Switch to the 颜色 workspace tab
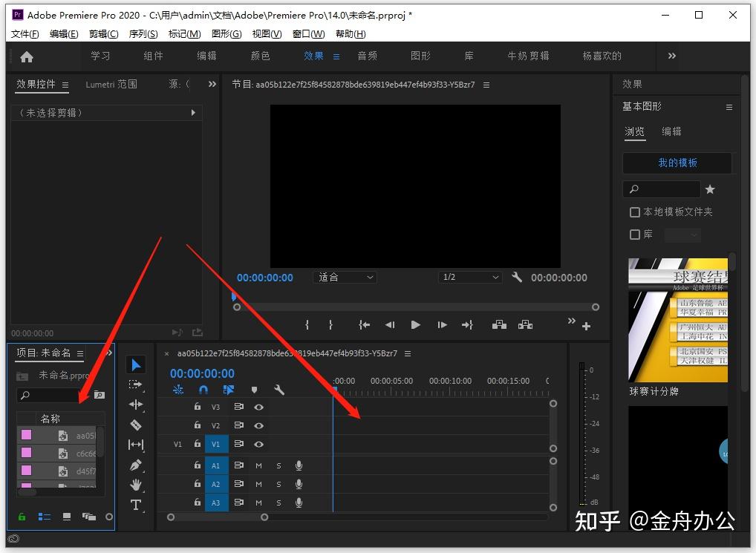Screen dimensions: 756x553 pyautogui.click(x=261, y=56)
